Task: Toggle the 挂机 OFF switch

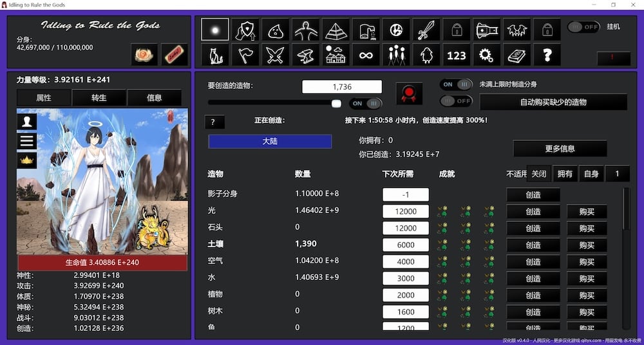Action: tap(583, 26)
